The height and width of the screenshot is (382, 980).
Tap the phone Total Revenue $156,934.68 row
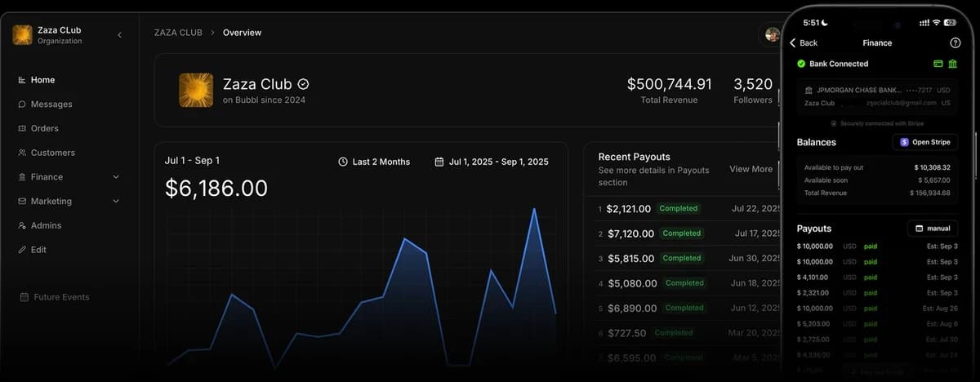(x=878, y=193)
